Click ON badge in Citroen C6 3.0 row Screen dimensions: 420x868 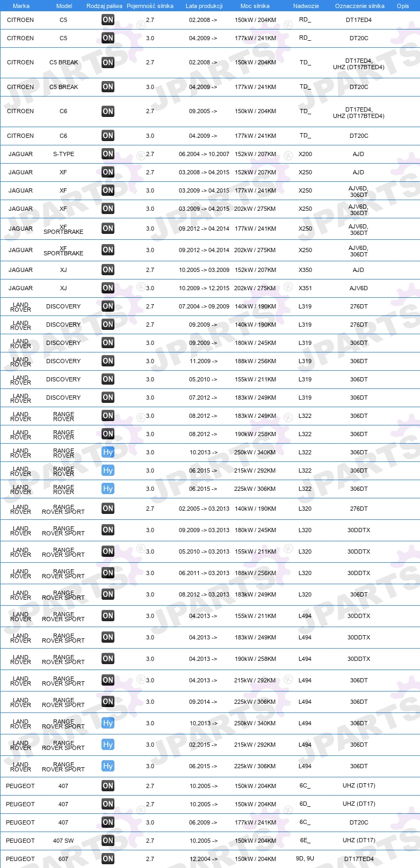(x=108, y=136)
